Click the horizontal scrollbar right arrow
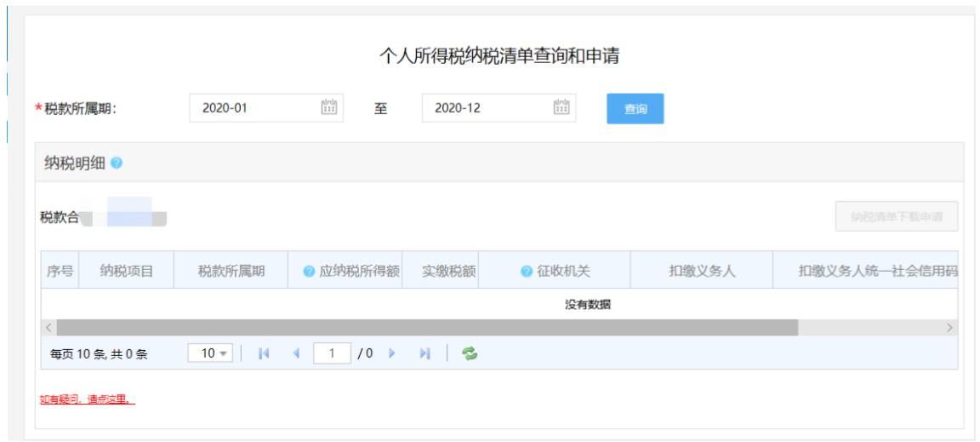The width and height of the screenshot is (980, 442). coord(949,328)
